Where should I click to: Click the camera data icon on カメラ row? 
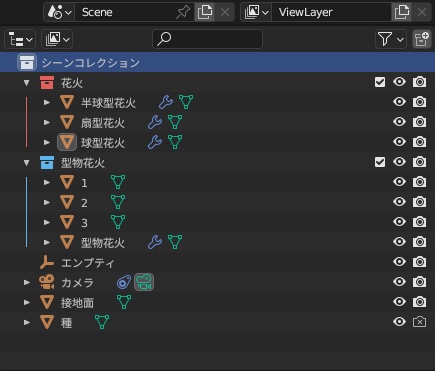144,282
